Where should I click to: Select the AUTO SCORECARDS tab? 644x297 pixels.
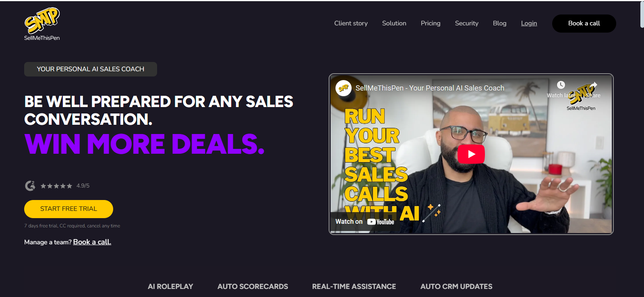(x=253, y=287)
